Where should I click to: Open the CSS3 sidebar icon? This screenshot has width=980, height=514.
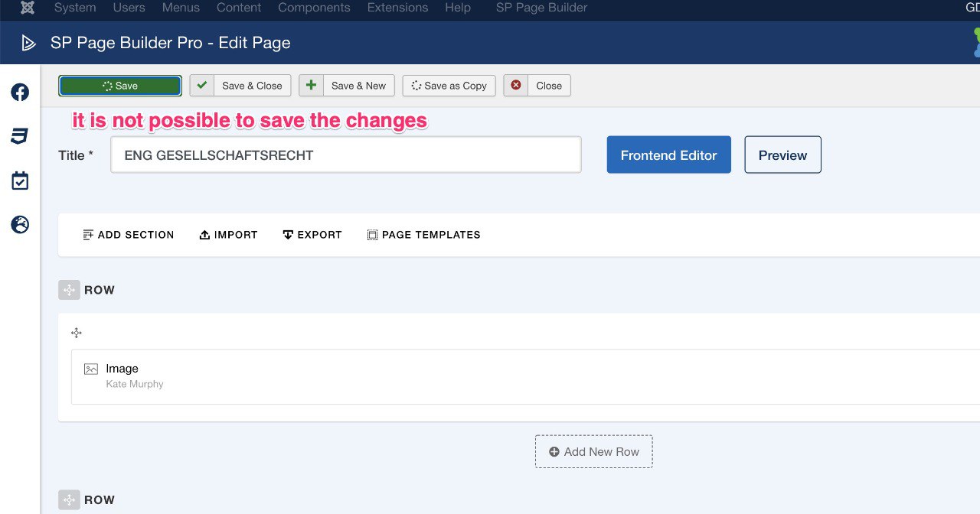pyautogui.click(x=20, y=136)
